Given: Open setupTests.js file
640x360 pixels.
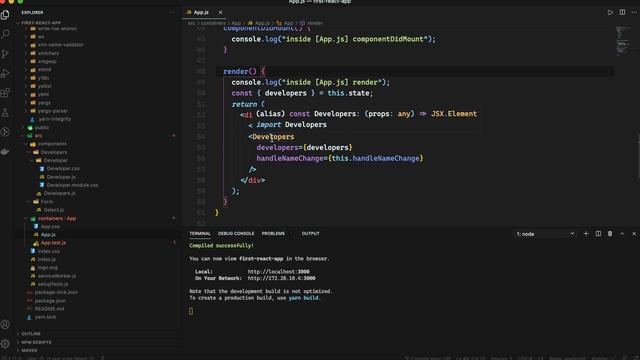Looking at the screenshot, I should [x=53, y=284].
